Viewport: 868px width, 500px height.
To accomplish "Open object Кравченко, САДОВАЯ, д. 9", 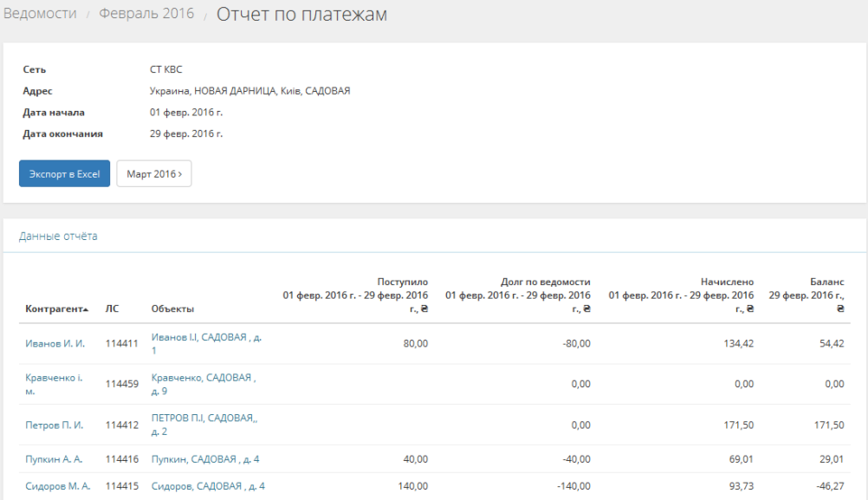I will [201, 378].
